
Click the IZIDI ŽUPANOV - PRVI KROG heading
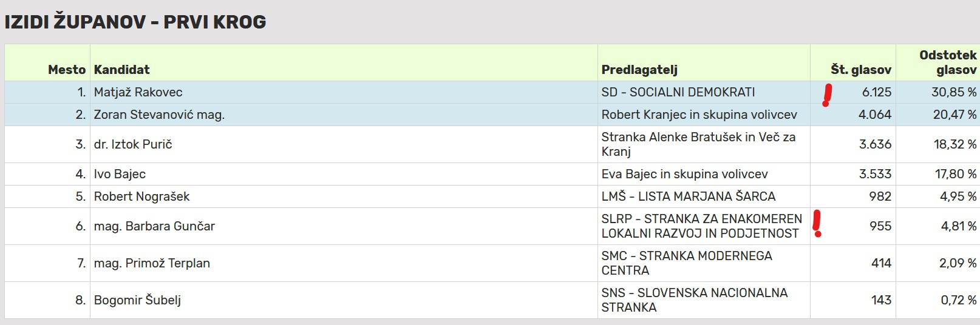coord(135,22)
